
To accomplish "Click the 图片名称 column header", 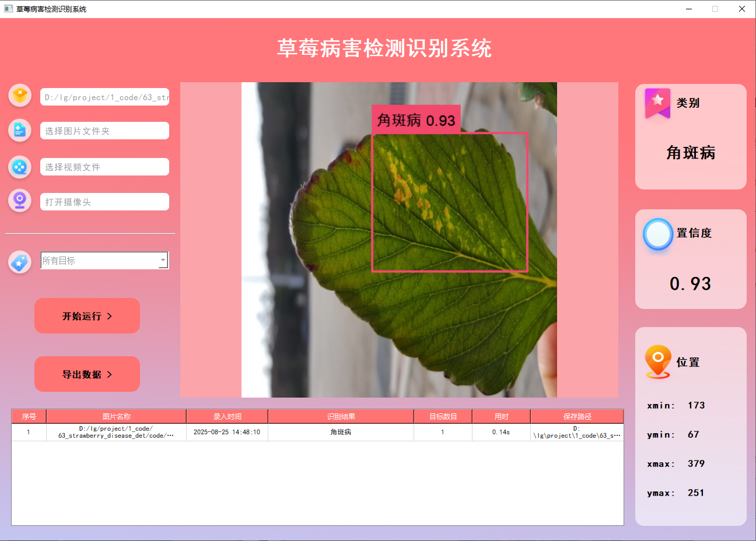I will tap(116, 416).
